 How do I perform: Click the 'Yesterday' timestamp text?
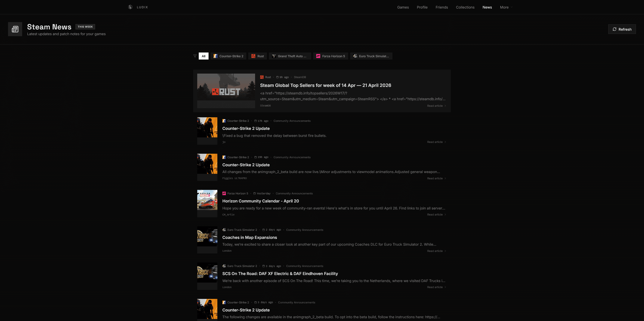coord(264,193)
